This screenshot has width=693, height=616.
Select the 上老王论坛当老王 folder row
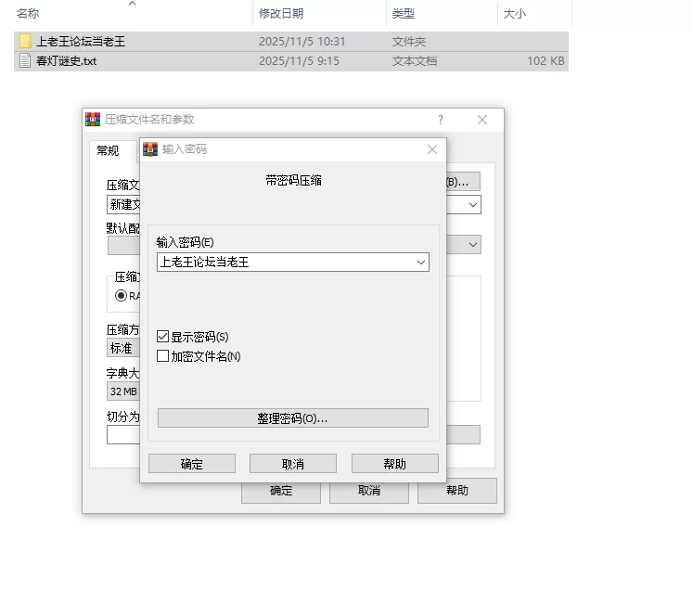click(291, 41)
